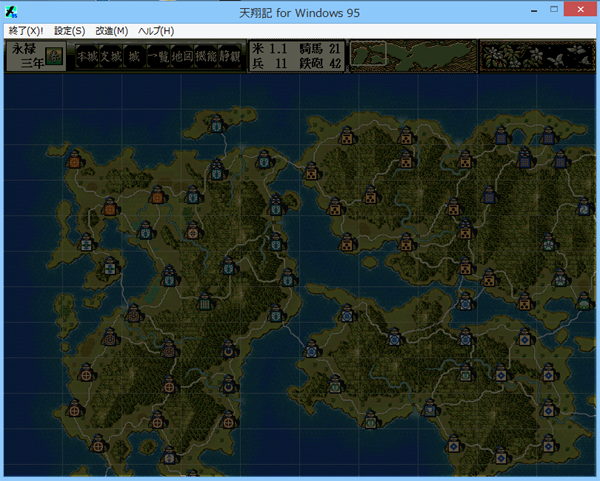The height and width of the screenshot is (481, 600).
Task: Select the castle on the small northern island
Action: click(x=217, y=125)
